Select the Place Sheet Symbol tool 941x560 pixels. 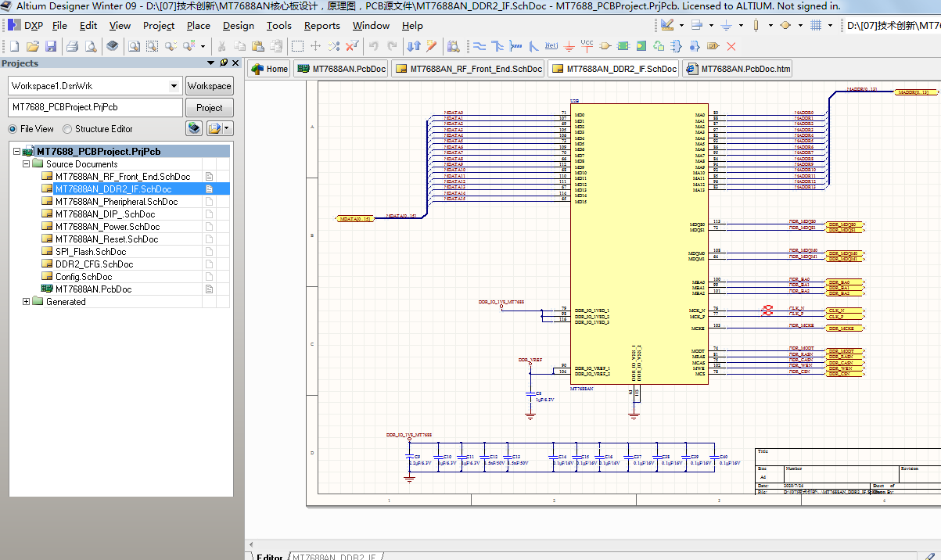623,46
